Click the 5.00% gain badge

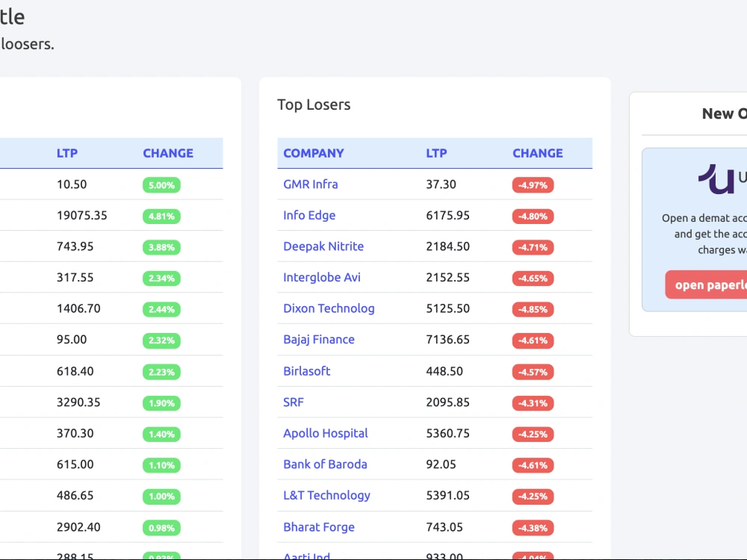coord(161,185)
